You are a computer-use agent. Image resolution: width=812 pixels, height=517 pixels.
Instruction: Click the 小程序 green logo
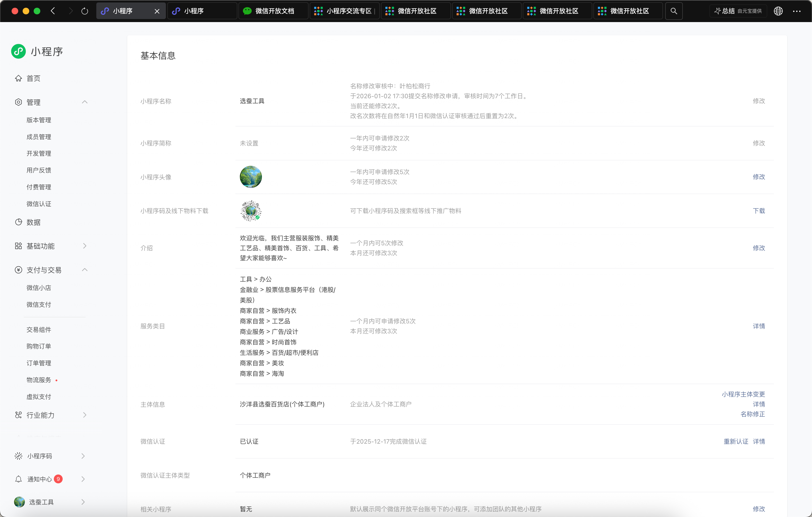click(x=18, y=51)
